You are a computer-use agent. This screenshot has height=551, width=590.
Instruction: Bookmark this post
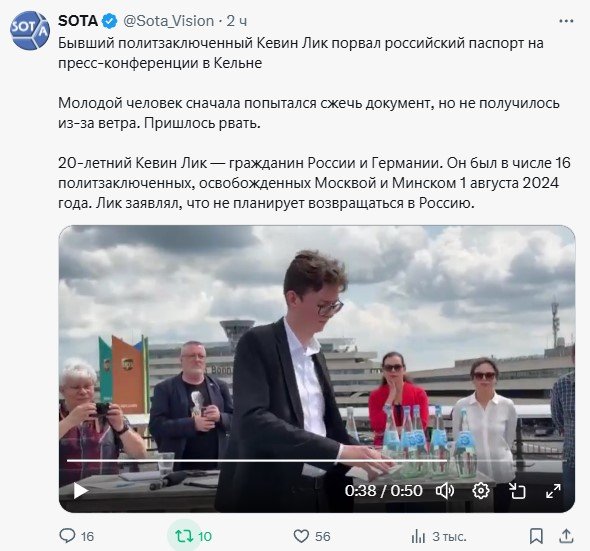pos(536,536)
